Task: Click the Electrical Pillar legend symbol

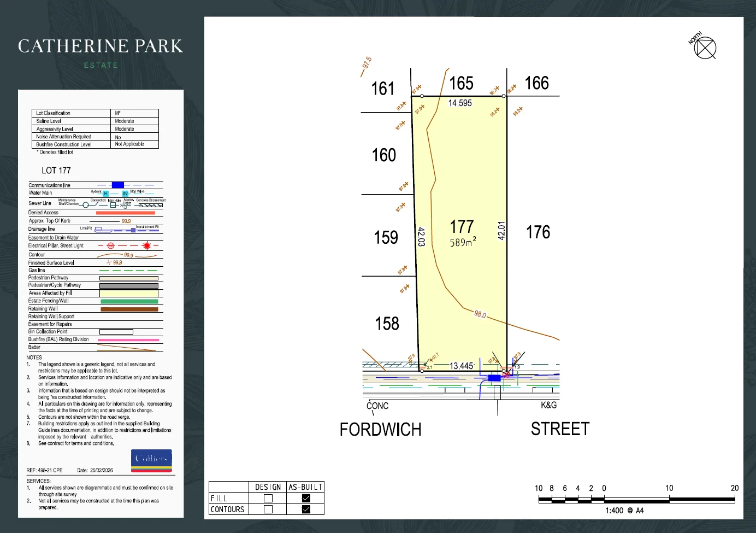Action: pos(110,246)
